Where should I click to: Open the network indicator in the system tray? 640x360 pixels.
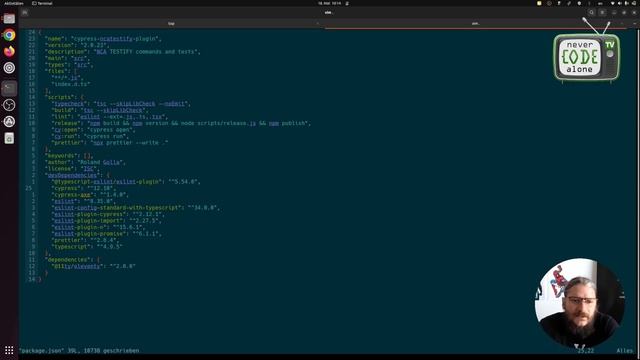613,3
